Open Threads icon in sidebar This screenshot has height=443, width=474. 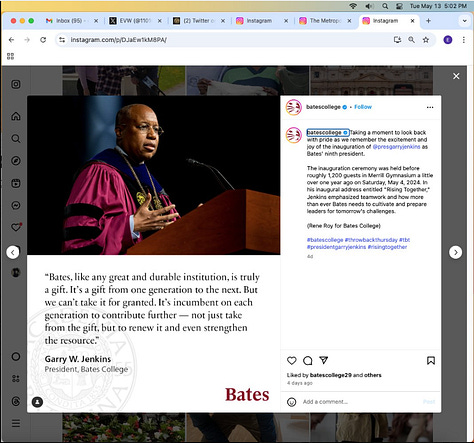[x=16, y=401]
